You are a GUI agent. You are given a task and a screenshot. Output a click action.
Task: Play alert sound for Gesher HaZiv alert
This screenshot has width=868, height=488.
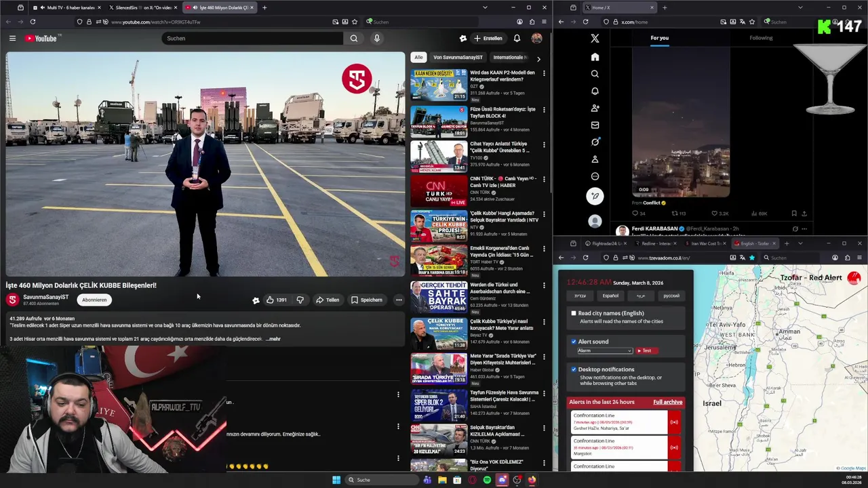point(674,422)
